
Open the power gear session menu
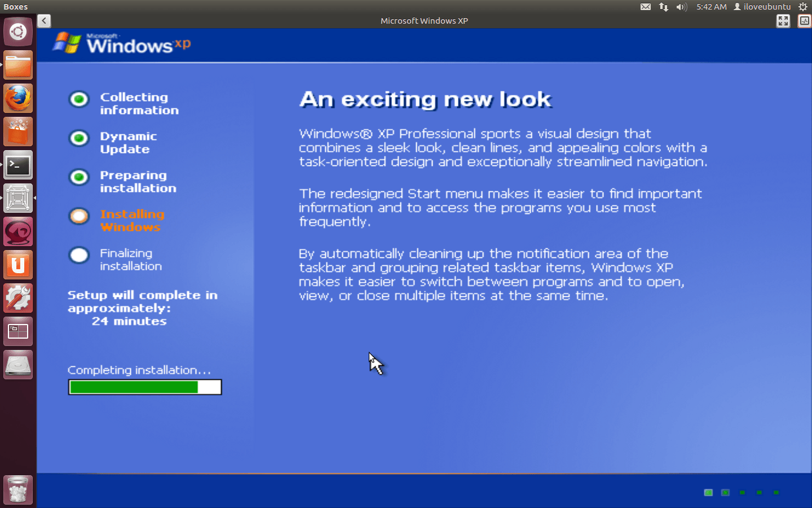803,7
